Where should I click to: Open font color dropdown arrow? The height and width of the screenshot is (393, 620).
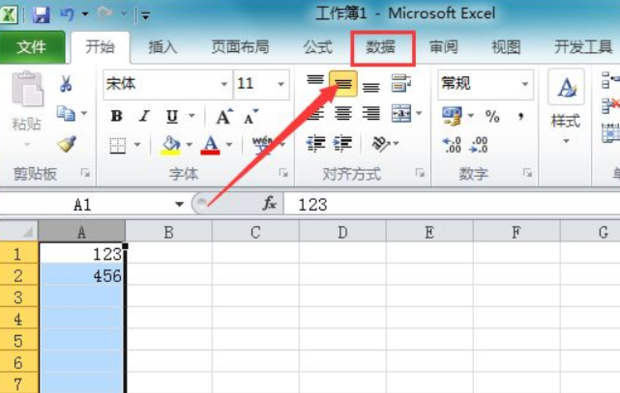pos(229,145)
